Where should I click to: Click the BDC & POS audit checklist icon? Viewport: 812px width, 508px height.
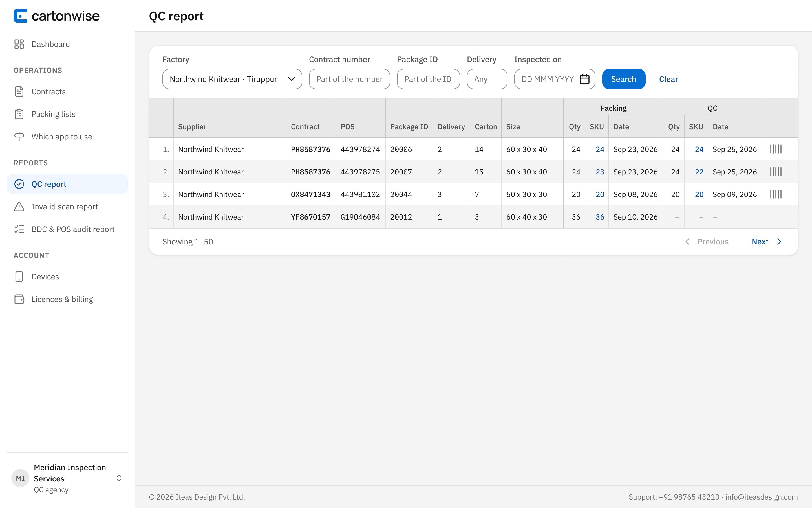click(19, 229)
